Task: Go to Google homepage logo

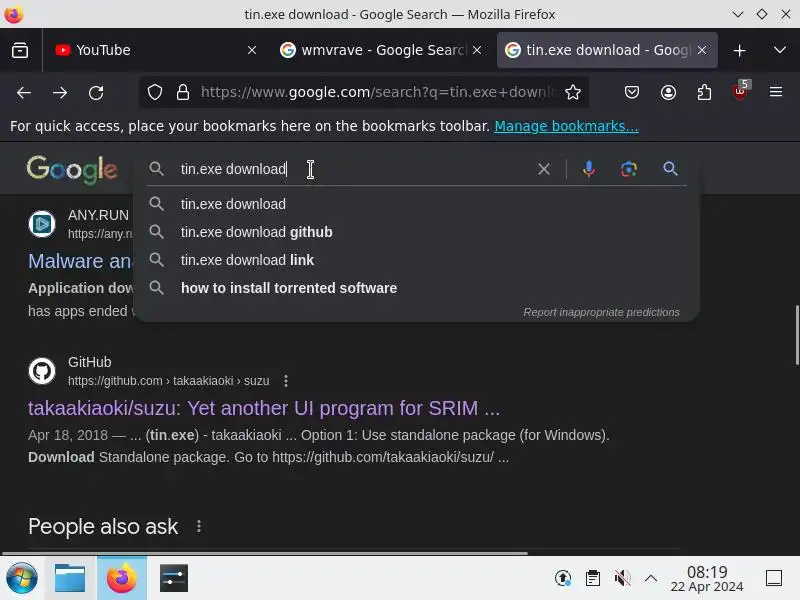Action: (x=72, y=169)
